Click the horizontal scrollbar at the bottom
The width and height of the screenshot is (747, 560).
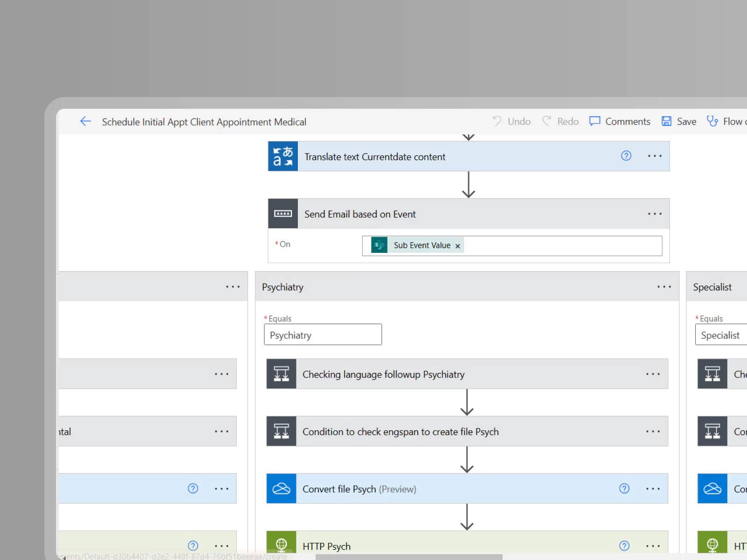(409, 557)
